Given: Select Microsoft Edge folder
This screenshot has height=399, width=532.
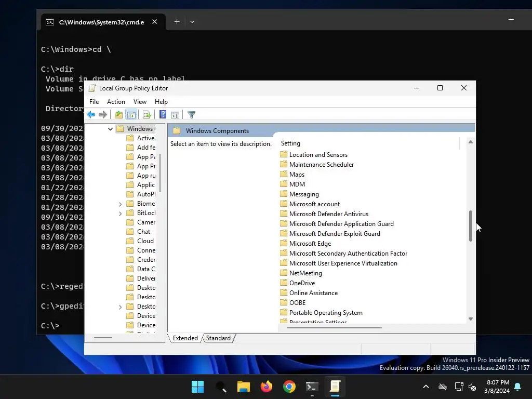Looking at the screenshot, I should point(305,243).
